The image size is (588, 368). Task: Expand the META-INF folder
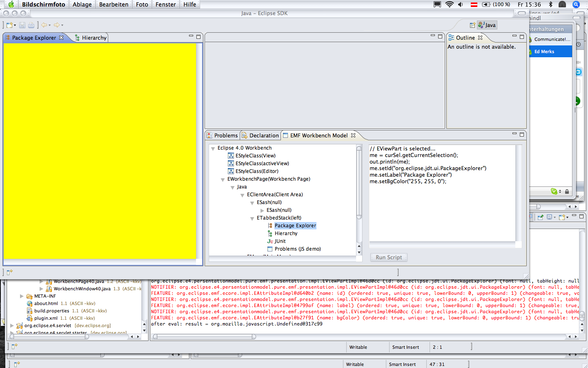(22, 296)
